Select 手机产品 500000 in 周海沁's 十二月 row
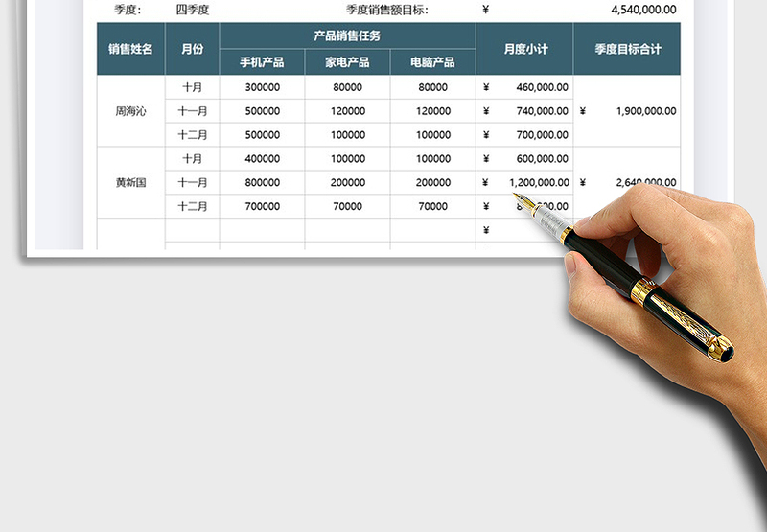 tap(262, 135)
